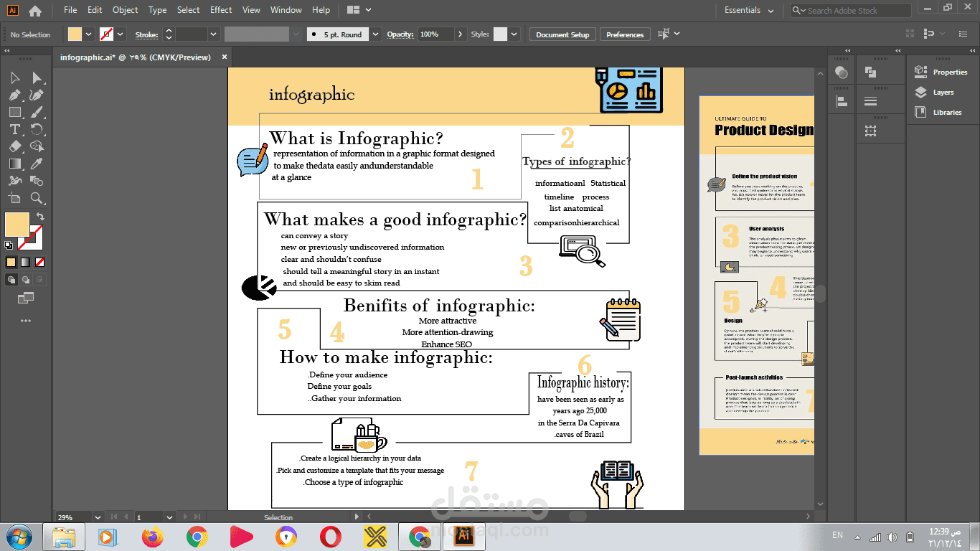Open Firefox from the Windows taskbar
Screen dimensions: 980x551
(153, 536)
